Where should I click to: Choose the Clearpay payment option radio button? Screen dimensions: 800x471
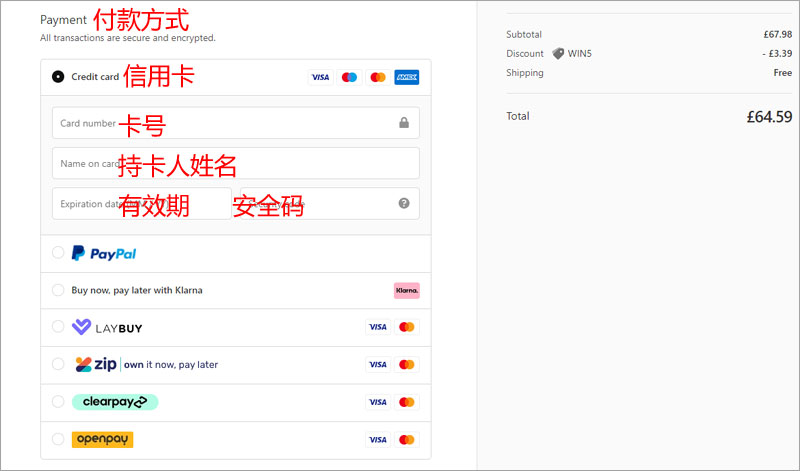pos(58,402)
